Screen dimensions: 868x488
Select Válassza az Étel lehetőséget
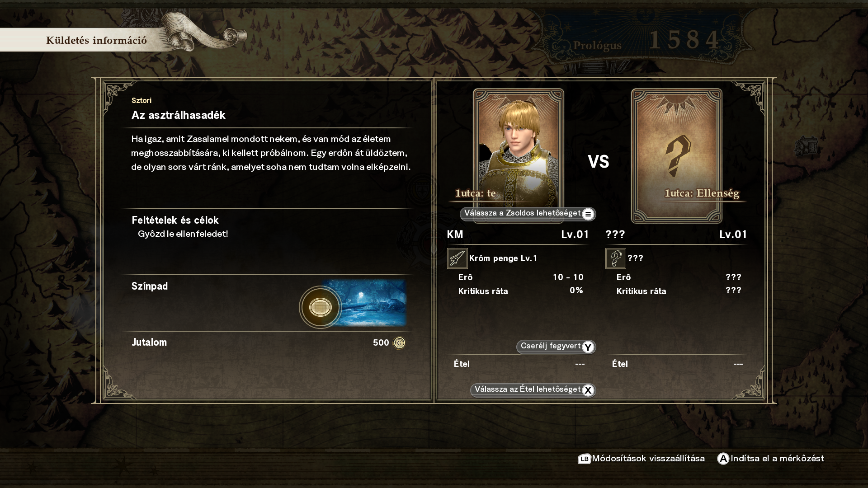[x=533, y=390]
